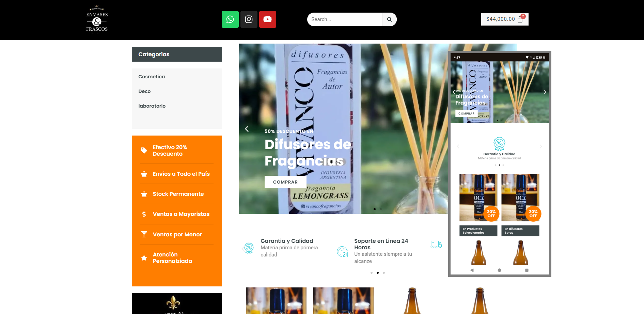Open the laboratorio category
Screen dimensions: 644x314
click(x=152, y=106)
